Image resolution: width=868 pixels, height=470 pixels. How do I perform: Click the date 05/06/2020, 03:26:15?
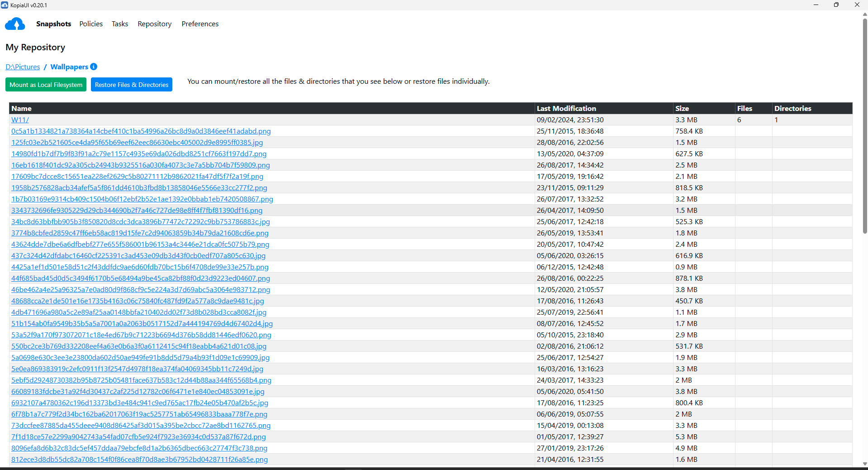click(570, 256)
